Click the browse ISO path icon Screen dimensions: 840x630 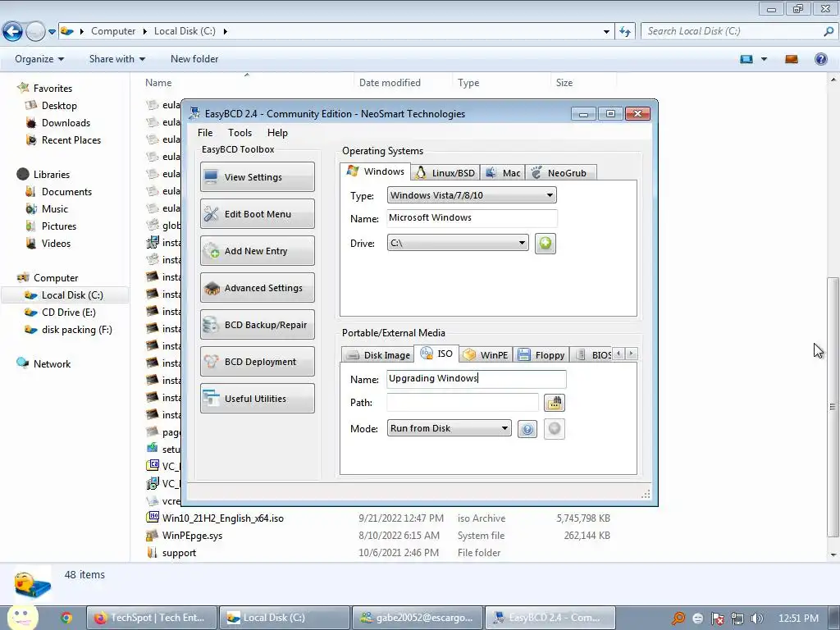pos(554,402)
